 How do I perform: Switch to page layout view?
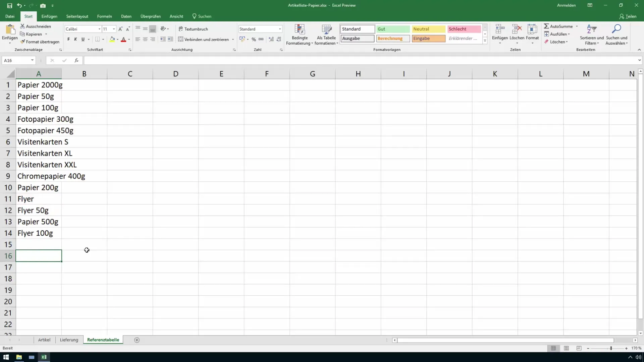(x=566, y=348)
